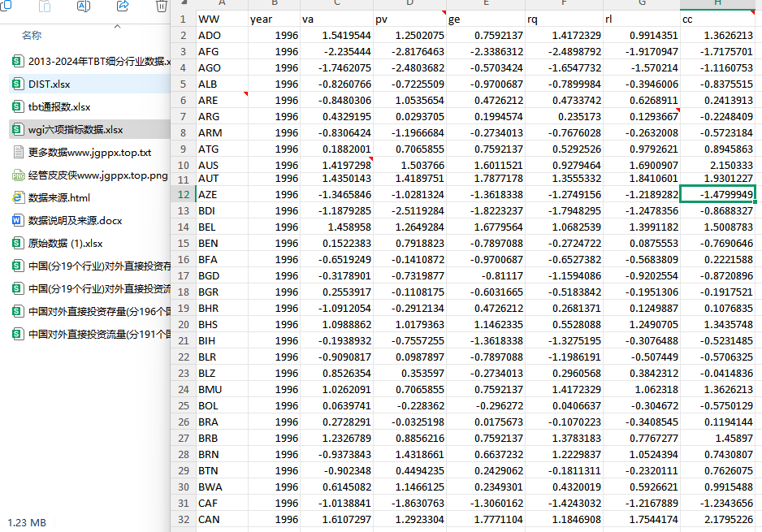762x532 pixels.
Task: Select the 原始数据 (1).xlsx file
Action: [90, 244]
